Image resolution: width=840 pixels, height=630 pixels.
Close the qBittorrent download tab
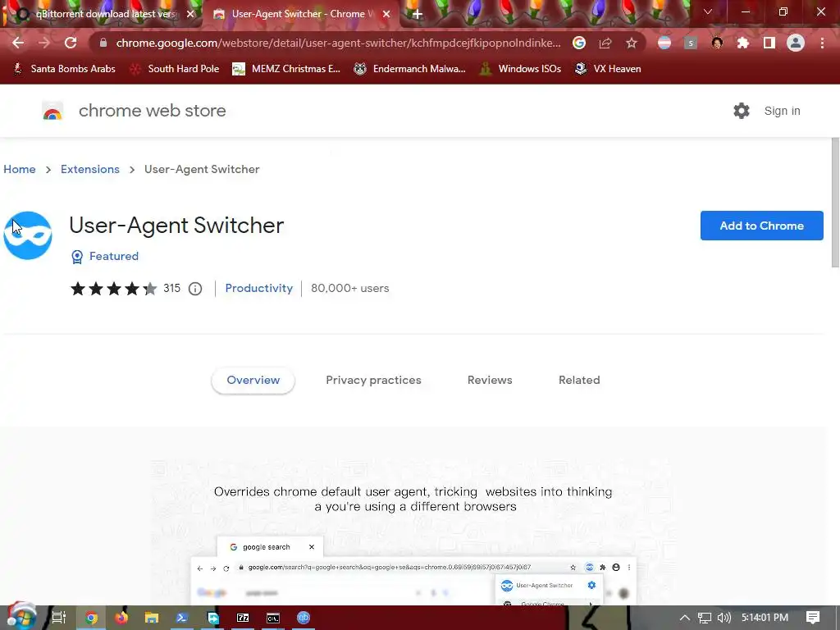tap(190, 15)
